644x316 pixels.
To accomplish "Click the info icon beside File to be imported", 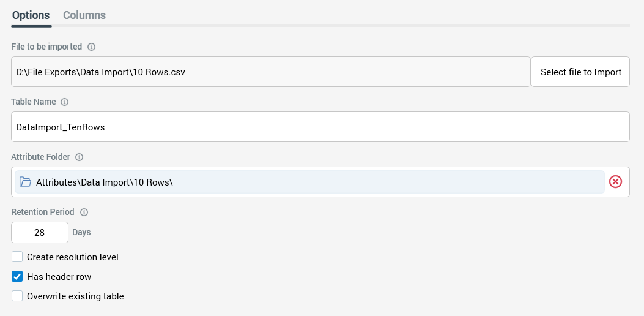I will (x=92, y=47).
